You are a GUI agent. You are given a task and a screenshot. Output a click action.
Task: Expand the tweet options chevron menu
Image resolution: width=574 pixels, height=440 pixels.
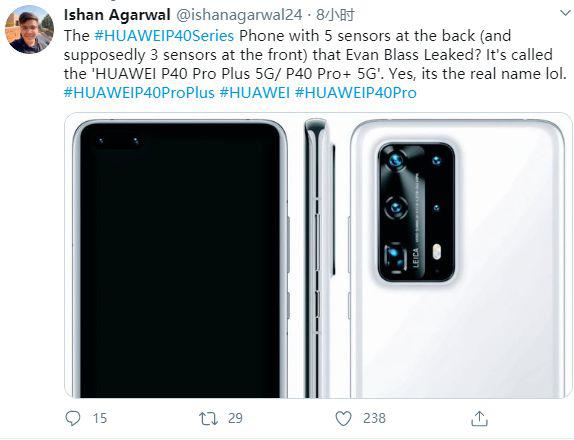coord(565,14)
